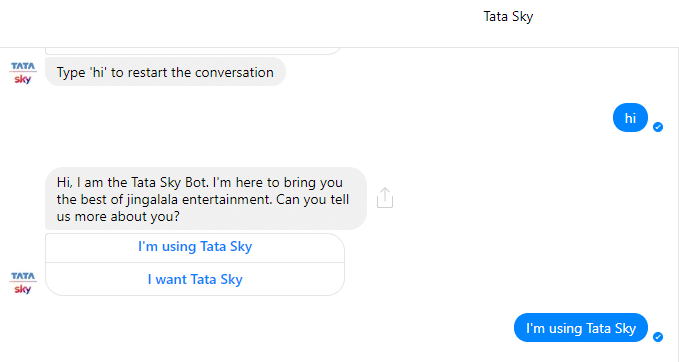Click 'us more about you?' line in greeting
Screen dimensions: 679x362
118,217
